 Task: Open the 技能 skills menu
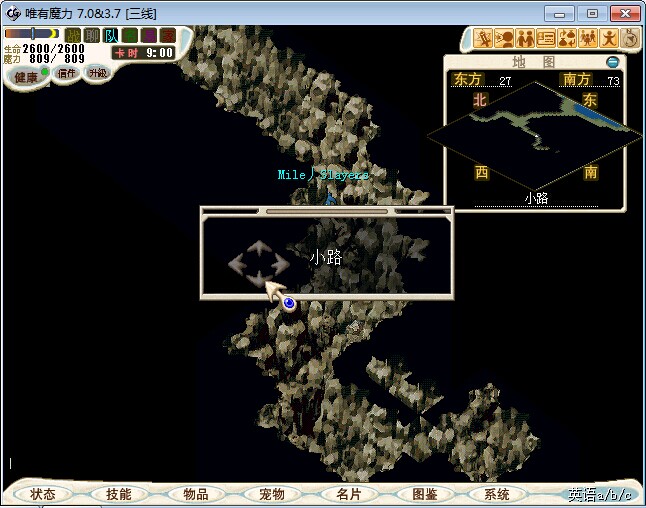pyautogui.click(x=119, y=494)
